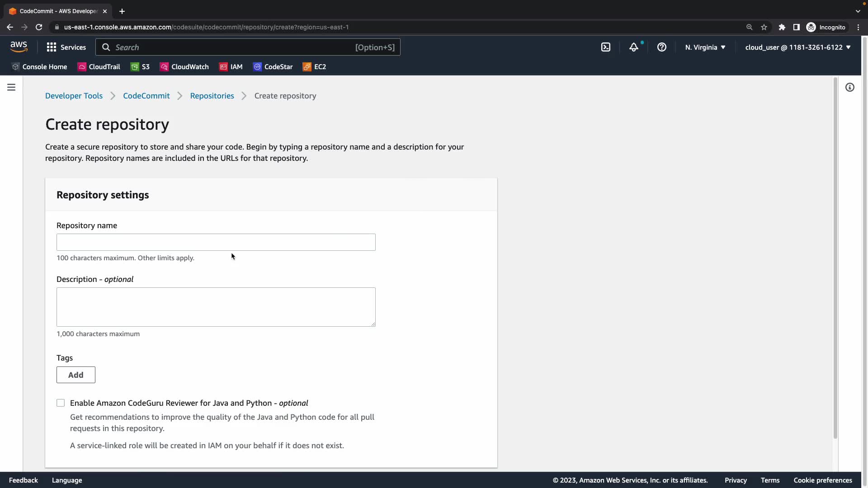The height and width of the screenshot is (488, 868).
Task: Open the notifications bell icon
Action: pyautogui.click(x=634, y=47)
